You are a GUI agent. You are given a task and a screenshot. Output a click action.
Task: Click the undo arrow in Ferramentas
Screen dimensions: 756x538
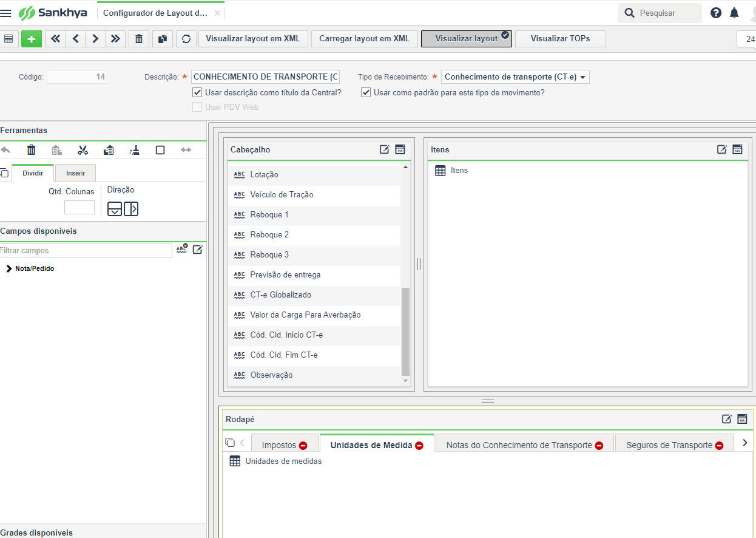pos(5,150)
